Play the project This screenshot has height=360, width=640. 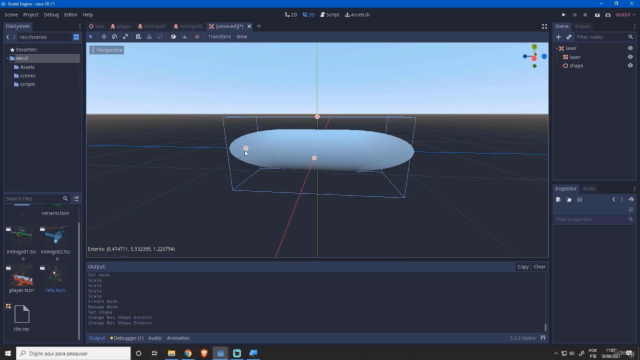tap(564, 15)
